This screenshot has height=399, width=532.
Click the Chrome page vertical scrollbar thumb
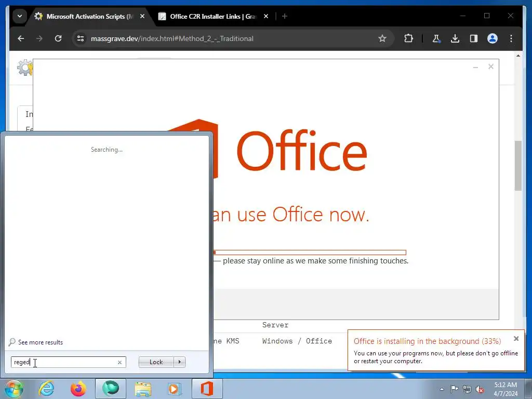[x=518, y=166]
